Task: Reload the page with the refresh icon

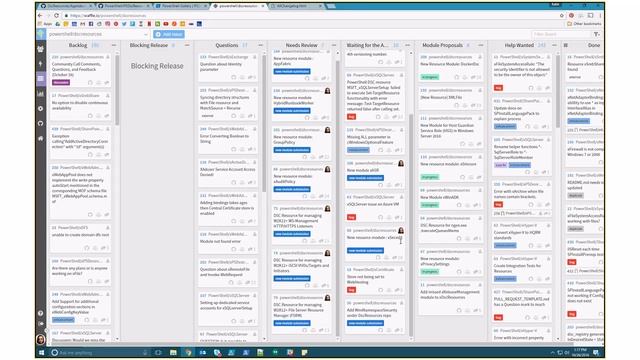Action: (56, 16)
